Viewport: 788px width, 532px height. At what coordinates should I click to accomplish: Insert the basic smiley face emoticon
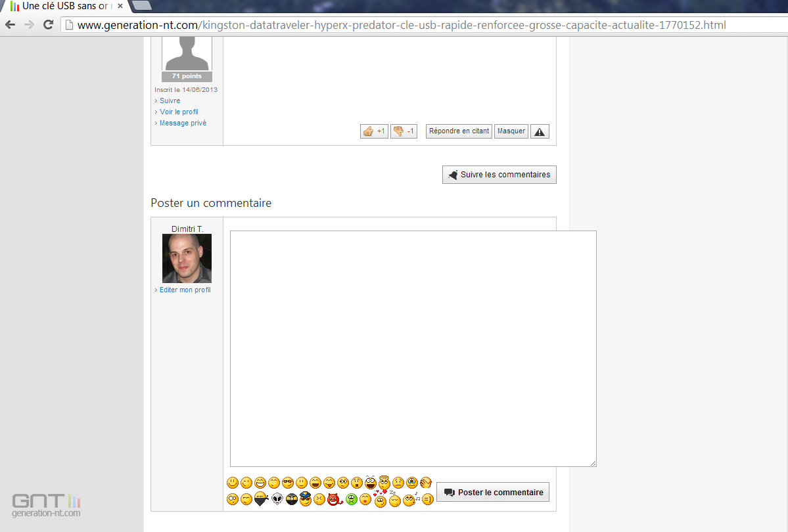pos(233,483)
